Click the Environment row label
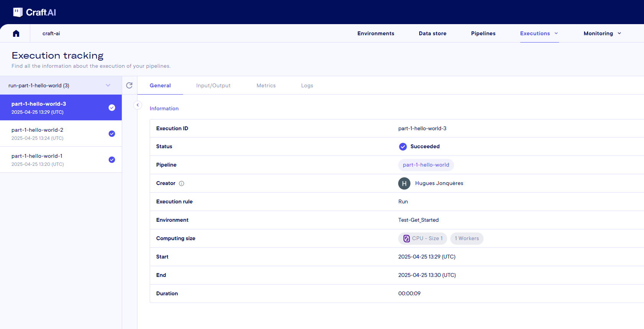This screenshot has height=329, width=644. click(172, 220)
